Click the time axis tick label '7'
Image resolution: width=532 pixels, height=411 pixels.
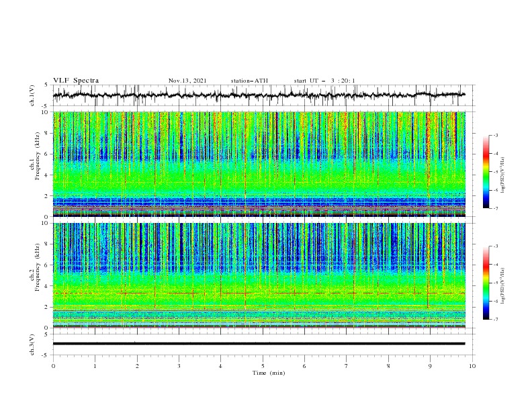coord(347,366)
